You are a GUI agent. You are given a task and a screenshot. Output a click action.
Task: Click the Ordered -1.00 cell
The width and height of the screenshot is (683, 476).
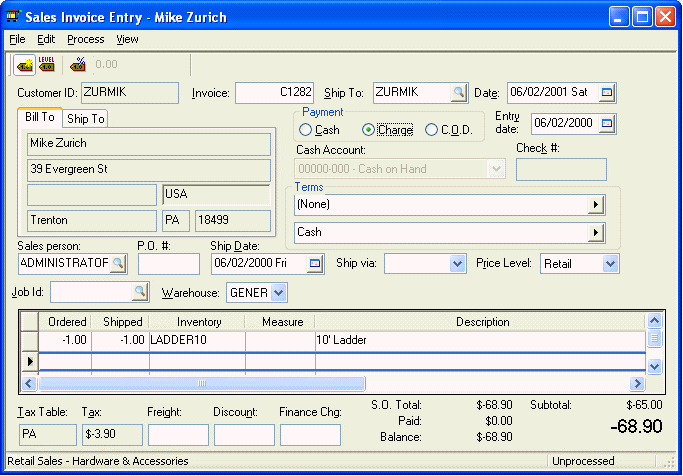pyautogui.click(x=65, y=340)
